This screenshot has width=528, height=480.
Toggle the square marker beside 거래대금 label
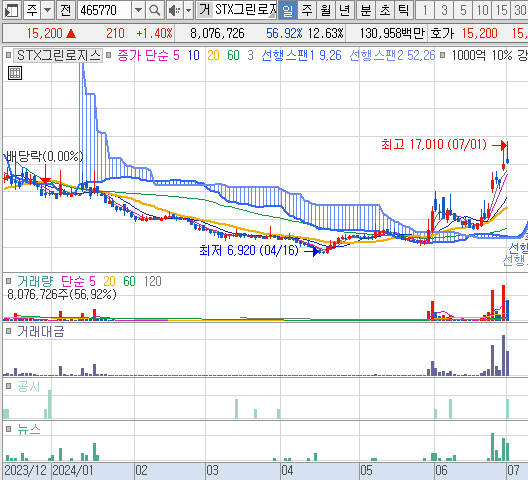tap(8, 331)
